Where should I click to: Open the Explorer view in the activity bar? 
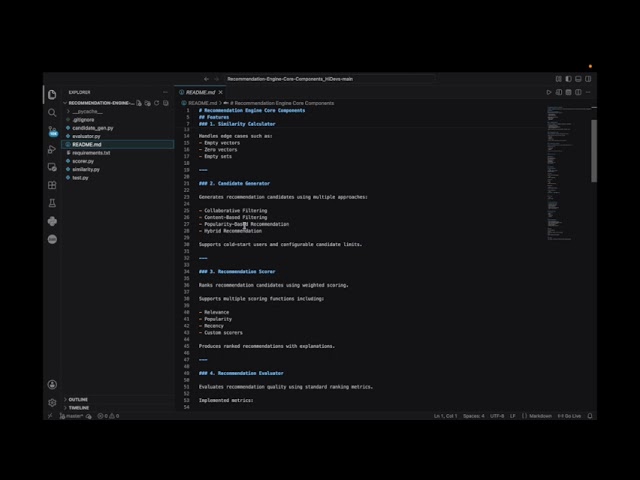coord(52,95)
